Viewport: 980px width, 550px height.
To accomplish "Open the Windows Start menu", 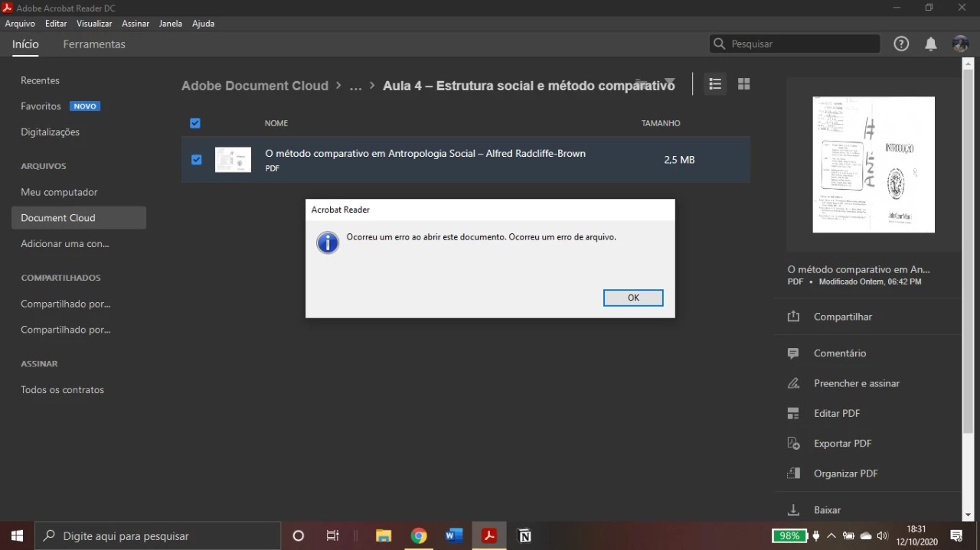I will coord(17,536).
